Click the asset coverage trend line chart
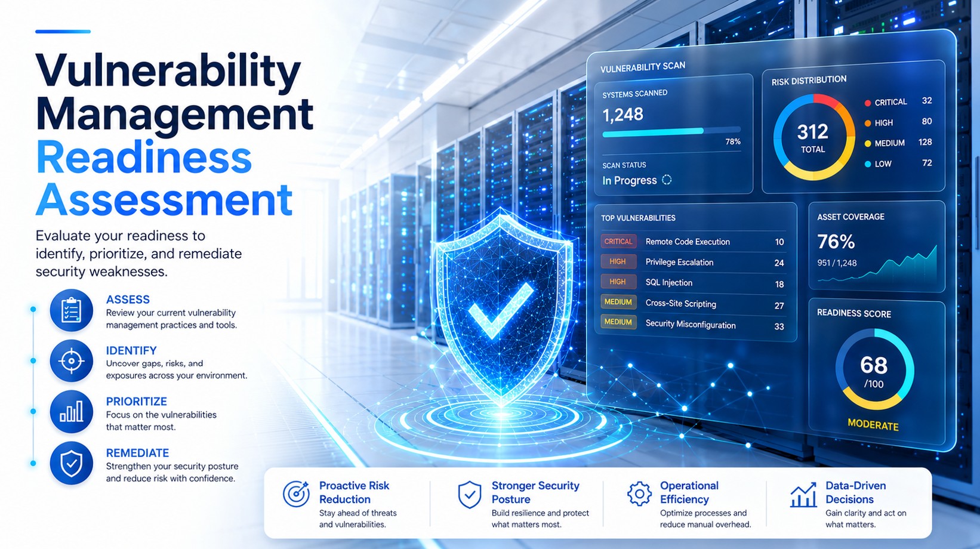 click(877, 264)
